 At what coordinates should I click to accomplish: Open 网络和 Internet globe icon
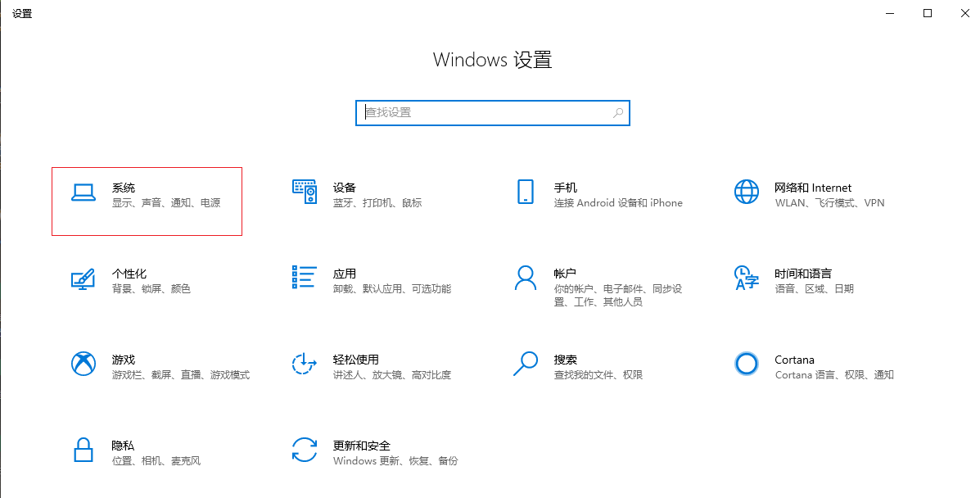747,192
